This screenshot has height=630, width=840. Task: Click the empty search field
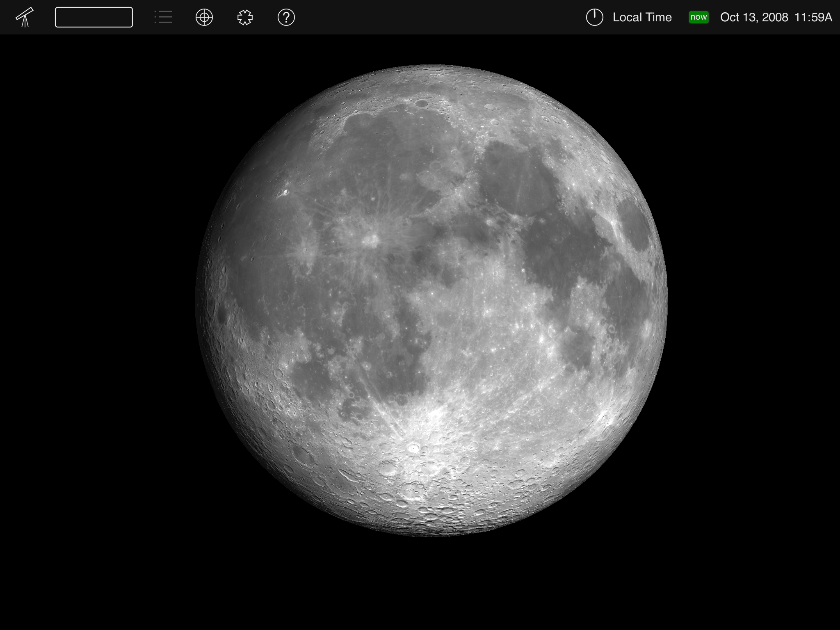coord(94,17)
